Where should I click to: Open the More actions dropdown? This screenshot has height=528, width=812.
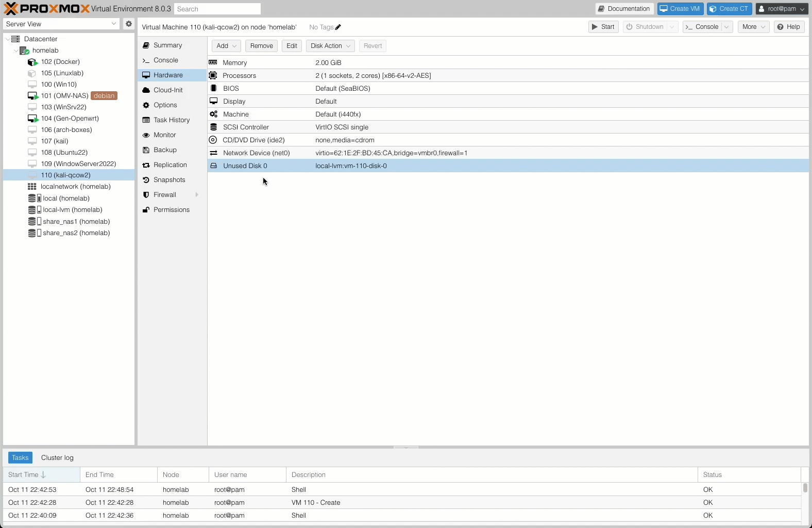[753, 27]
